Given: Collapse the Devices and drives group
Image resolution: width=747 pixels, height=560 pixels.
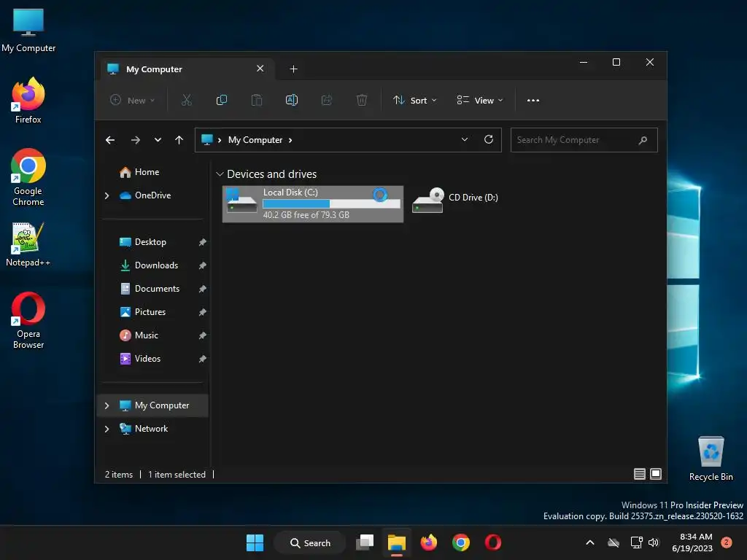Looking at the screenshot, I should point(220,174).
